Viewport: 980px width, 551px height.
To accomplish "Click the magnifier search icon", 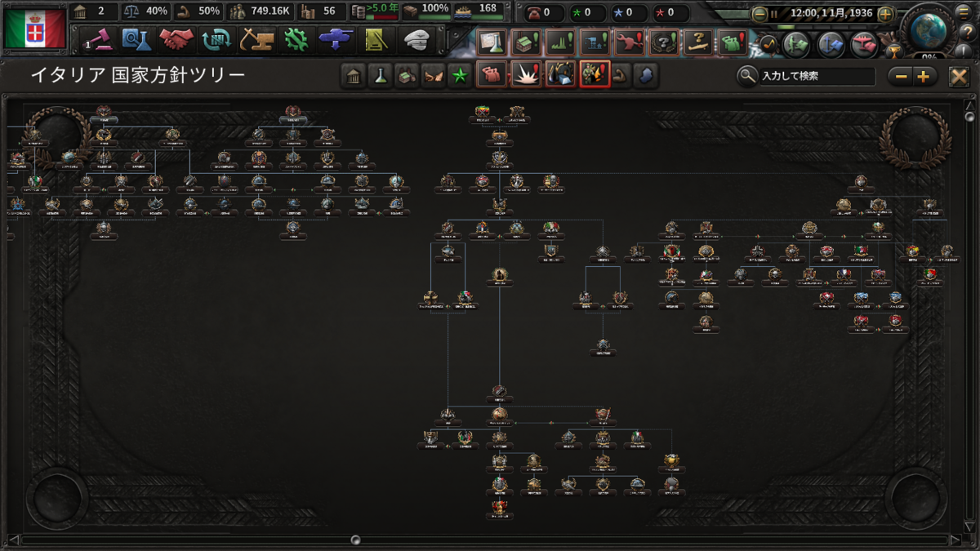I will [x=746, y=77].
